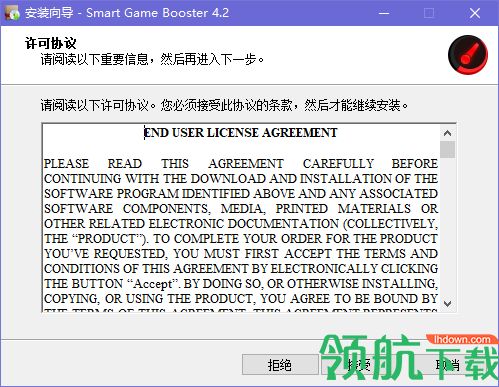Click the END USER LICENSE AGREEMENT heading
The image size is (499, 387).
tap(240, 133)
